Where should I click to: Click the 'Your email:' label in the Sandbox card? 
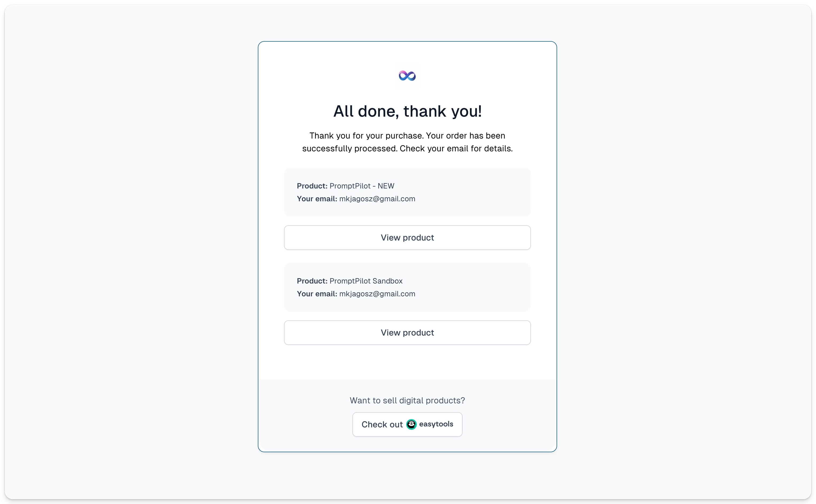pos(317,294)
